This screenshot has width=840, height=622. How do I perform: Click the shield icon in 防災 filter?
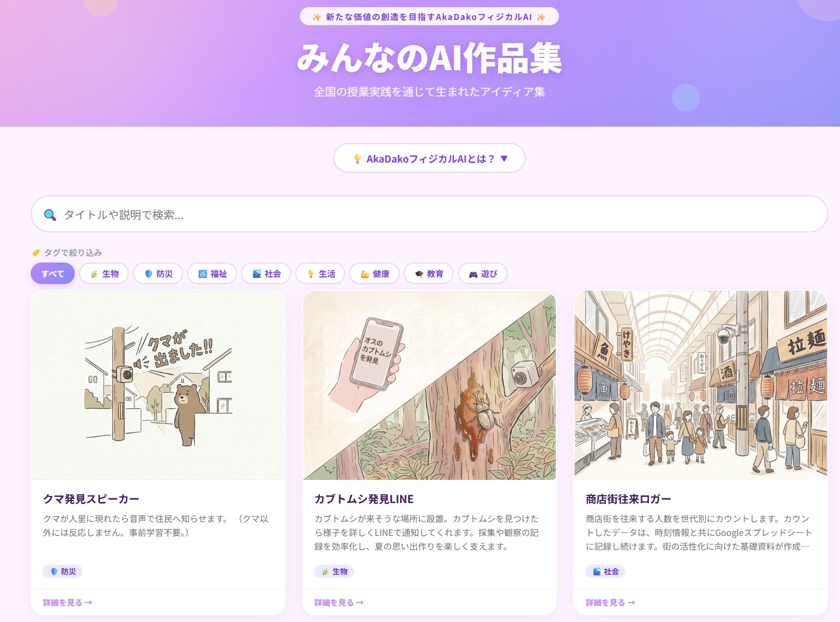[149, 274]
